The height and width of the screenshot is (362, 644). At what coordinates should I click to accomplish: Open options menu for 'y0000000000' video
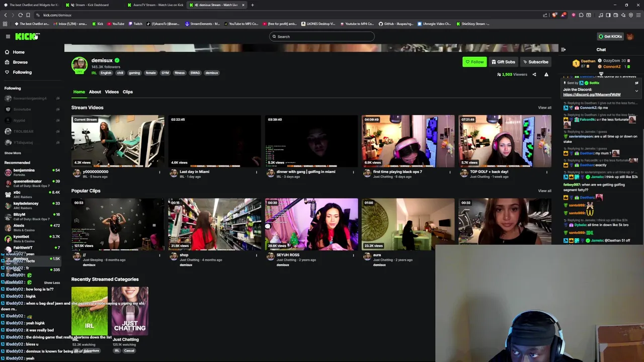(159, 172)
